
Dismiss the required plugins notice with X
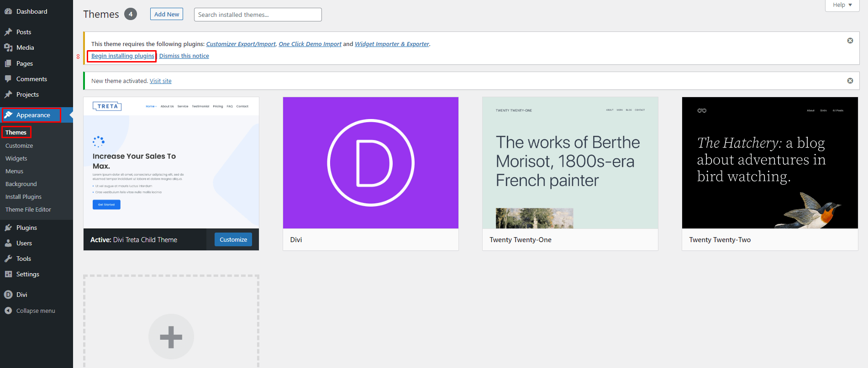pyautogui.click(x=850, y=41)
